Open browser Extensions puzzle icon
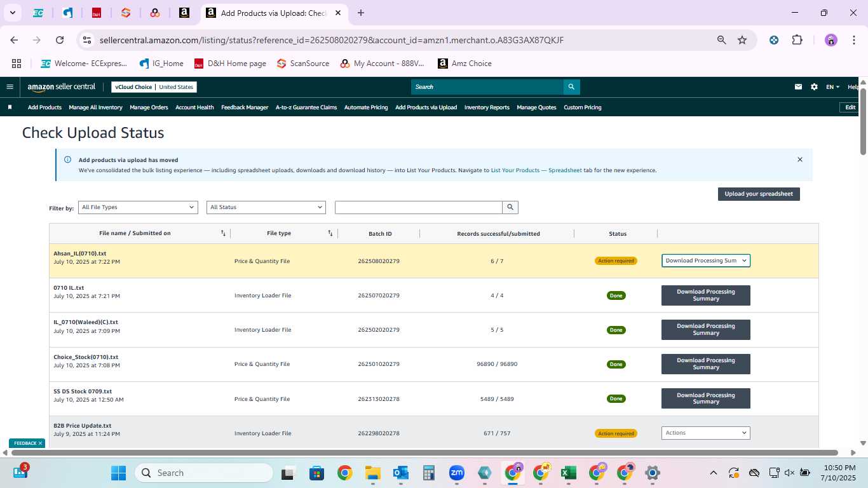The height and width of the screenshot is (488, 868). (x=797, y=40)
